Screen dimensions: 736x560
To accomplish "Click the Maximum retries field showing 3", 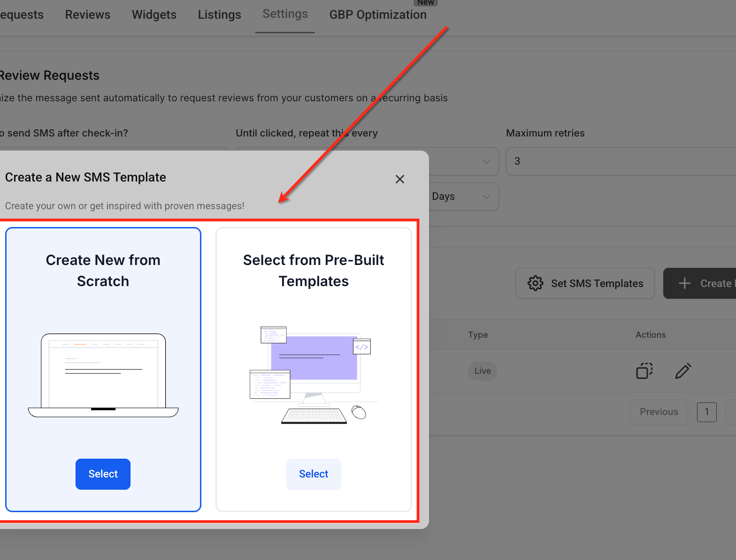I will coord(621,161).
